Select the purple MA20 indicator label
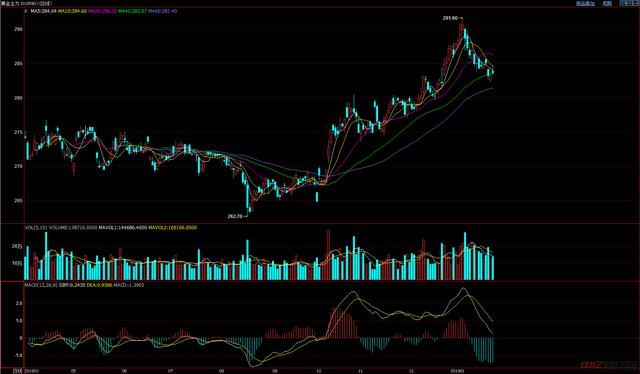 pos(102,11)
